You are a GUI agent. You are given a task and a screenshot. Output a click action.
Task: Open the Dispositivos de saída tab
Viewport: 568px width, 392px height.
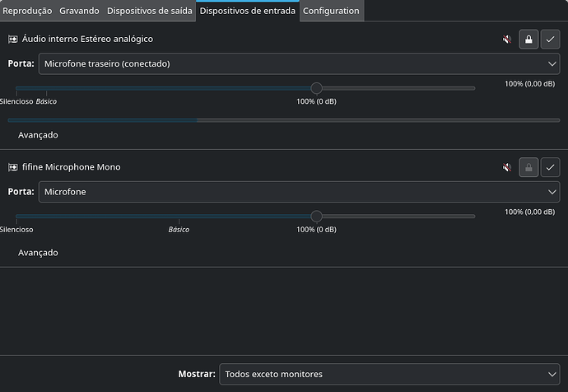(x=150, y=11)
